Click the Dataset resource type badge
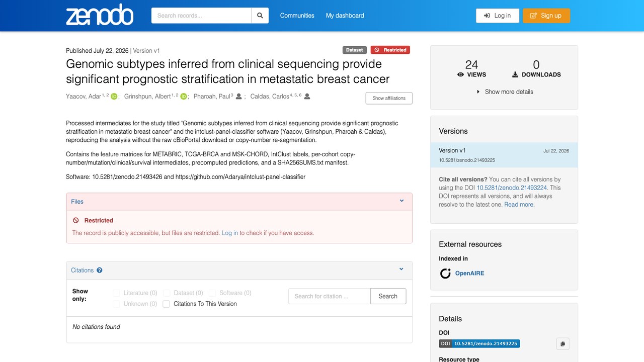Viewport: 644px width, 362px height. 355,50
